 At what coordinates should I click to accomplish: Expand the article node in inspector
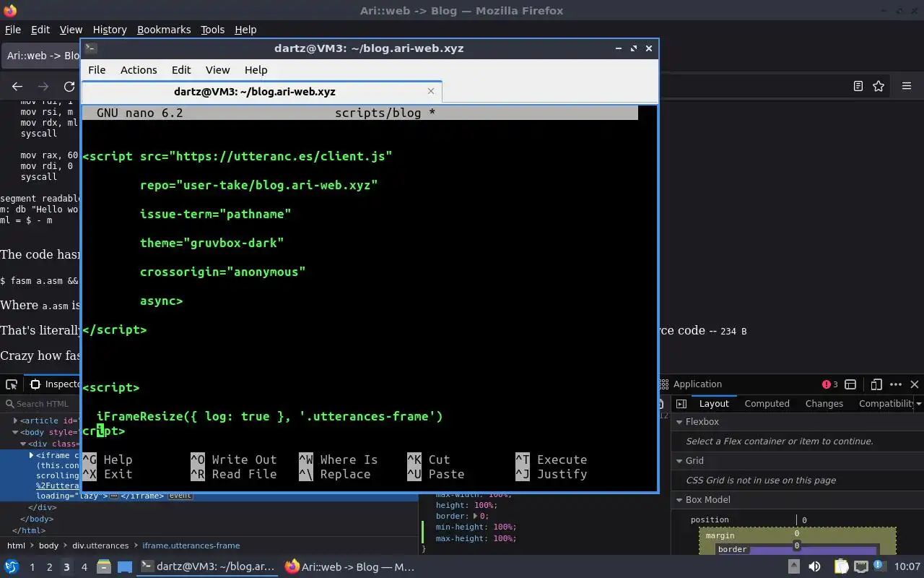click(x=15, y=420)
